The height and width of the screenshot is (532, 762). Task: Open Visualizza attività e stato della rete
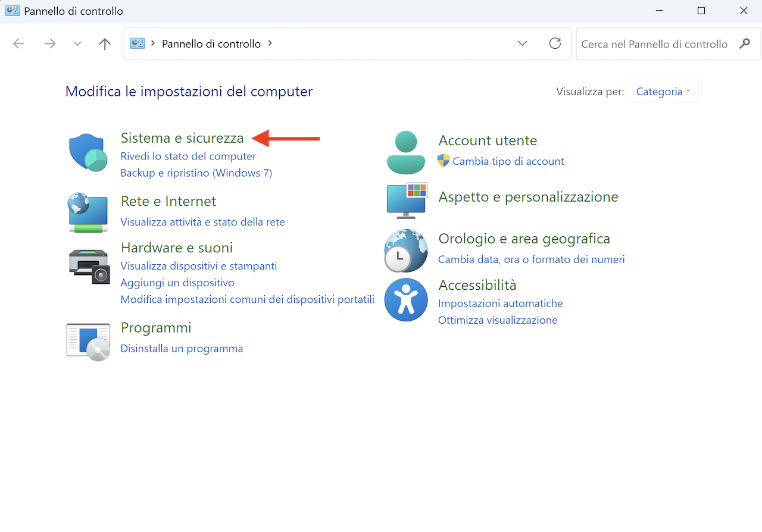(x=202, y=222)
